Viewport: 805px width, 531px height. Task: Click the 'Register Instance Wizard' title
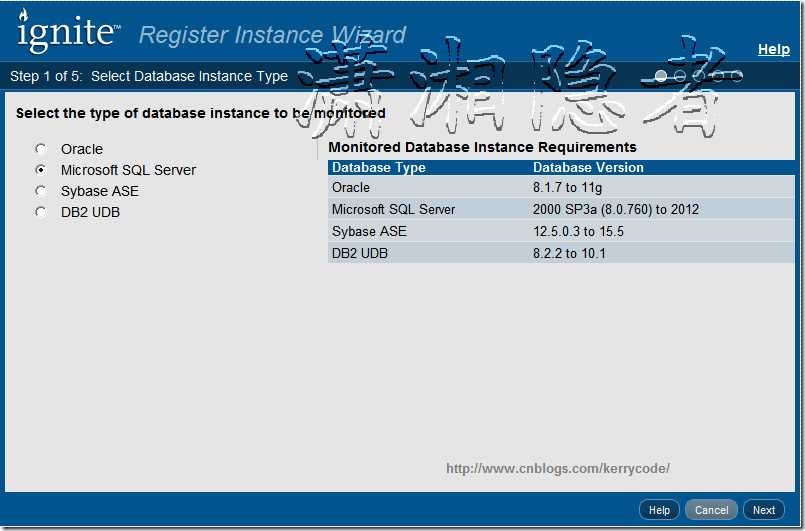coord(272,35)
